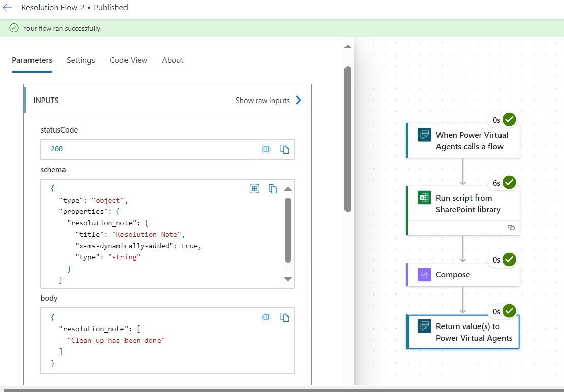564x392 pixels.
Task: Click the Excel icon on Run script step
Action: [424, 198]
